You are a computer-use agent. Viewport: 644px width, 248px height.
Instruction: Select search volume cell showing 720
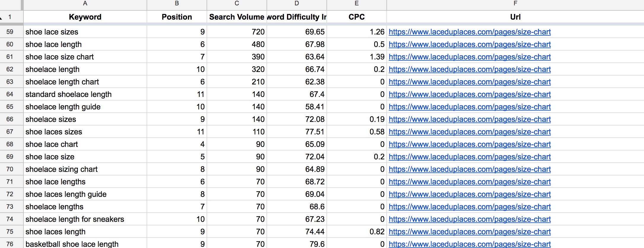(237, 32)
